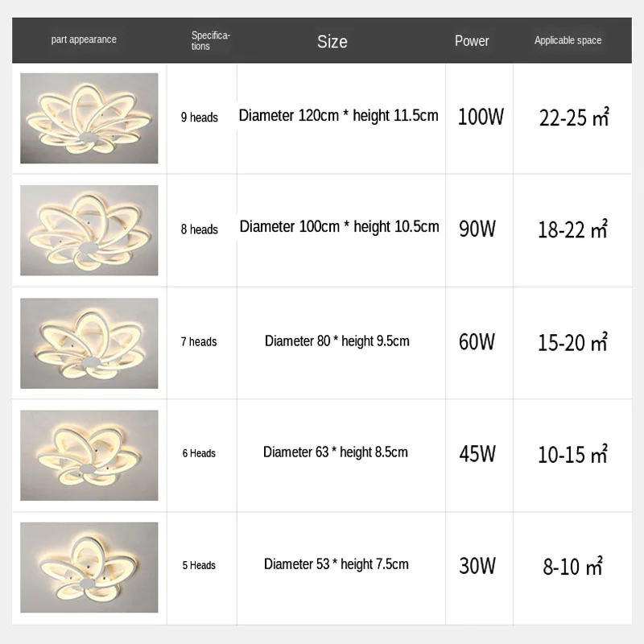Click 'Diameter 120cm * height 11.5cm' cell
The image size is (644, 644).
pos(339,115)
